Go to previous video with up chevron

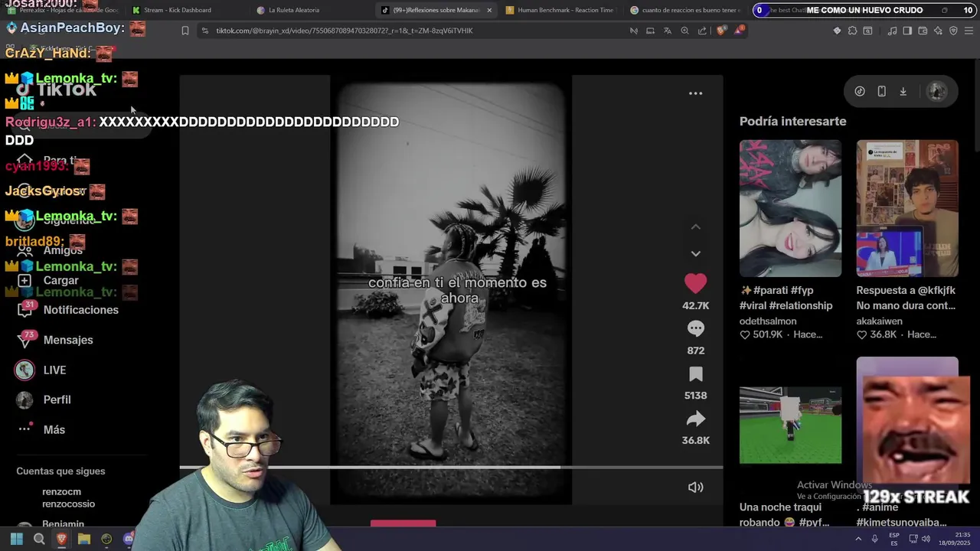coord(695,227)
